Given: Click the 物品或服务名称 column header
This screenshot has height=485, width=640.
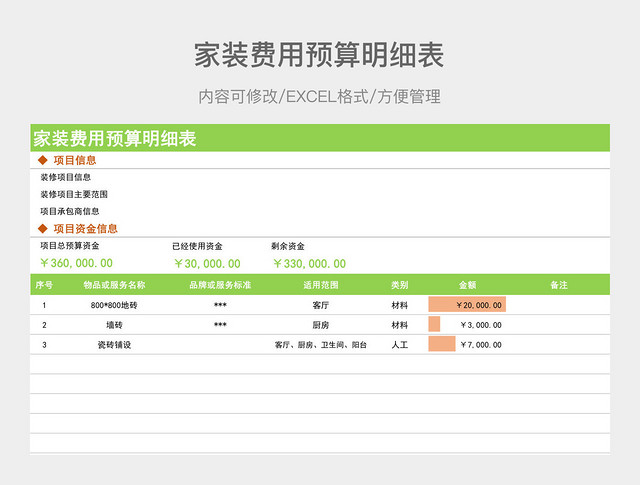Looking at the screenshot, I should click(114, 285).
